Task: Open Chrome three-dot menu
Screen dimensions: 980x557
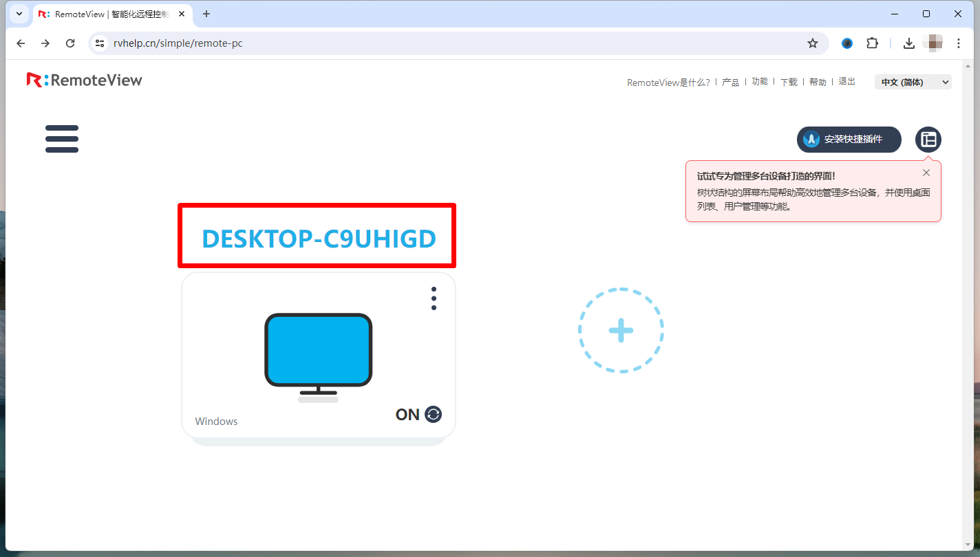Action: pyautogui.click(x=959, y=43)
